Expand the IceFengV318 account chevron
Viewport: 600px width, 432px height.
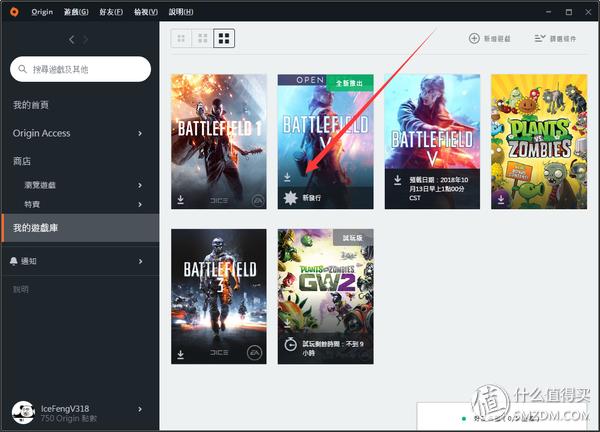point(140,409)
